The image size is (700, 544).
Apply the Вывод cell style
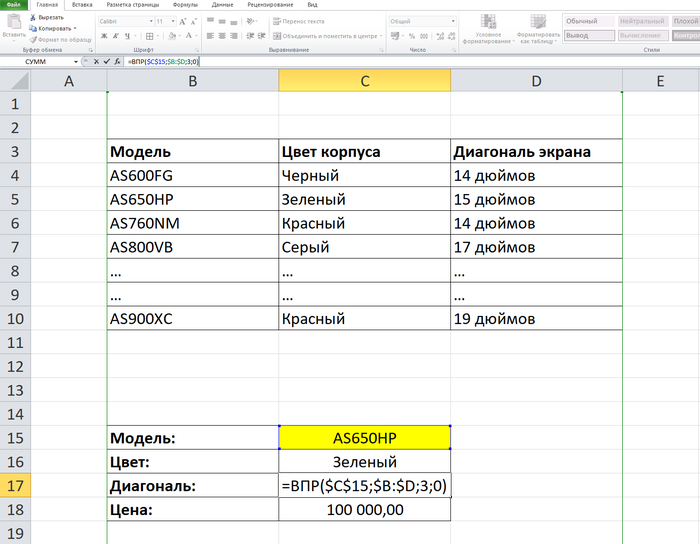click(x=589, y=35)
